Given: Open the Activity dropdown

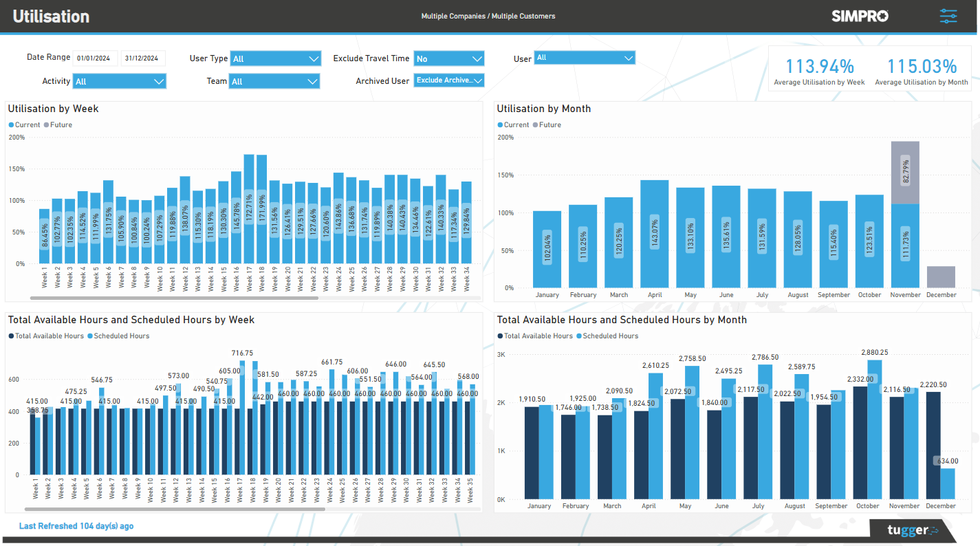Looking at the screenshot, I should click(x=119, y=81).
